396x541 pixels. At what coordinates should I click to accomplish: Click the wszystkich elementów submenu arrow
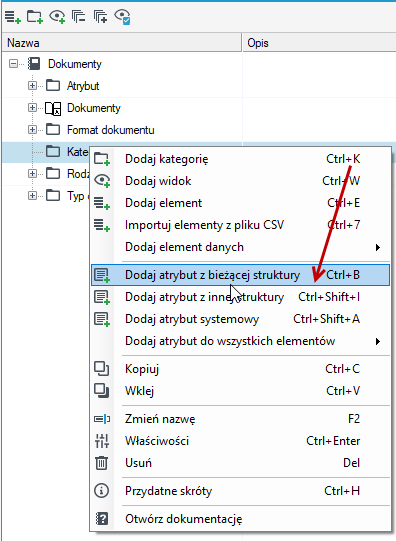click(378, 342)
